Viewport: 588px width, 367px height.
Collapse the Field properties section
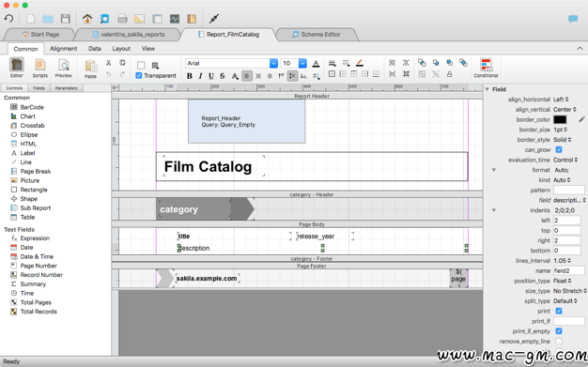point(487,89)
